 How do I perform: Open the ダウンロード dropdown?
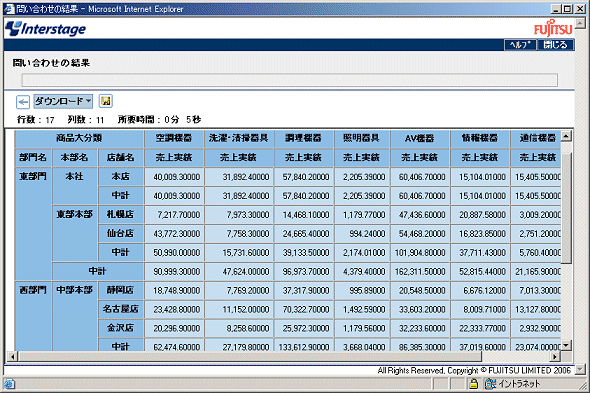[x=63, y=101]
